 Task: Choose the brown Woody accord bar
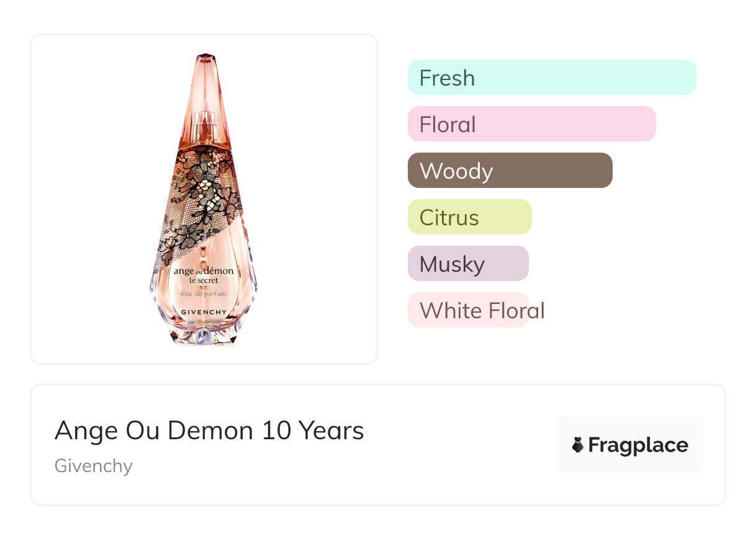(510, 171)
